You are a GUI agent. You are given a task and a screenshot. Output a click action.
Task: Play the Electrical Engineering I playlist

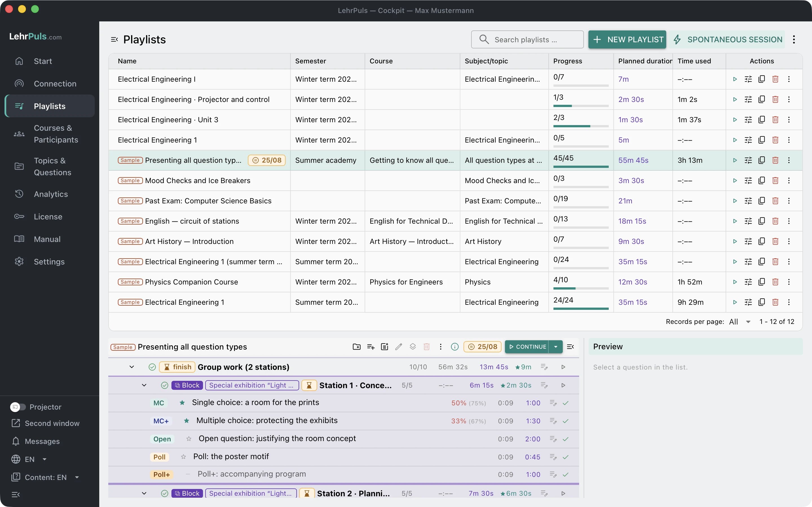tap(735, 79)
